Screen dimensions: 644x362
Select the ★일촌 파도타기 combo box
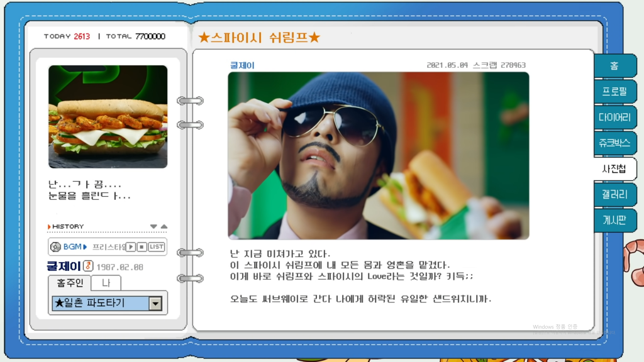(107, 304)
